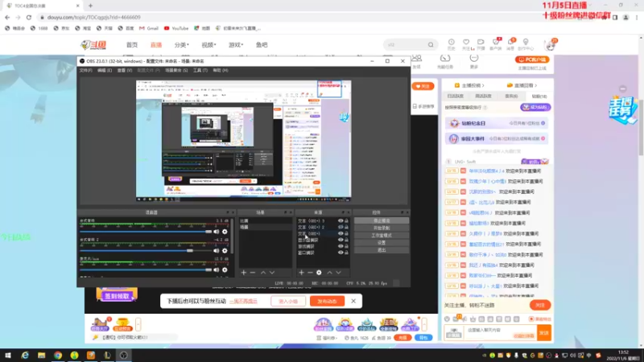Open File Explorer from Windows taskbar
This screenshot has width=644, height=362.
tap(42, 355)
